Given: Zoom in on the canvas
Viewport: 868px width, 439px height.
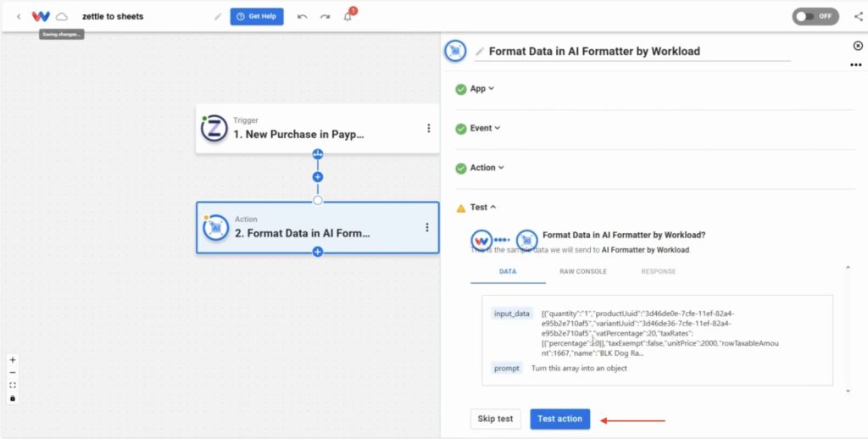Looking at the screenshot, I should click(13, 360).
